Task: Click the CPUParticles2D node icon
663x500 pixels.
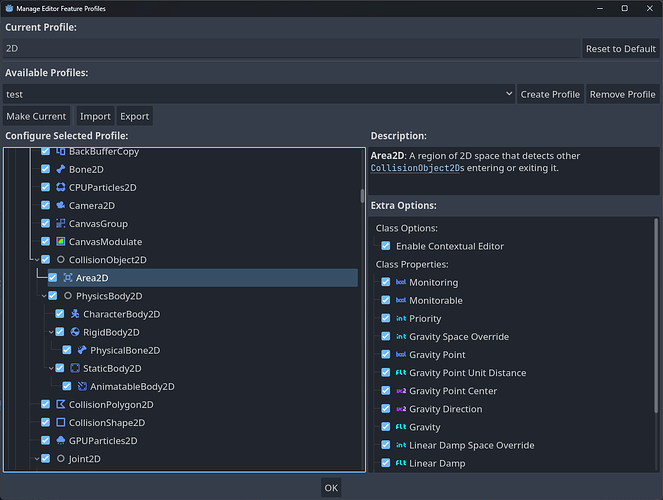Action: 60,187
